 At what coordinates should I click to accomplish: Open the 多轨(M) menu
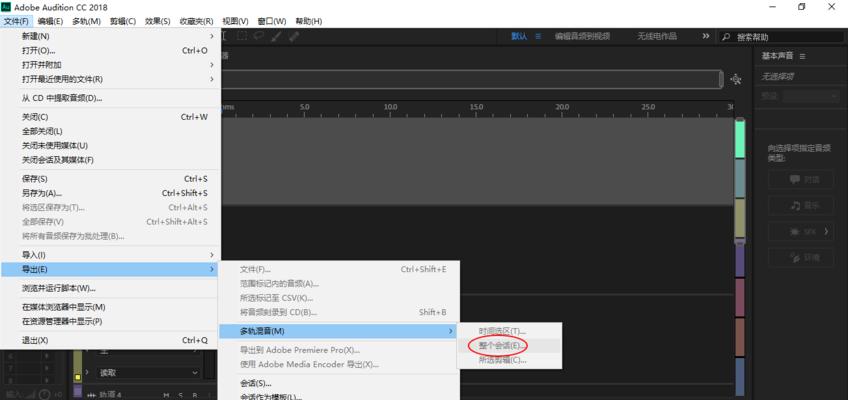(87, 21)
